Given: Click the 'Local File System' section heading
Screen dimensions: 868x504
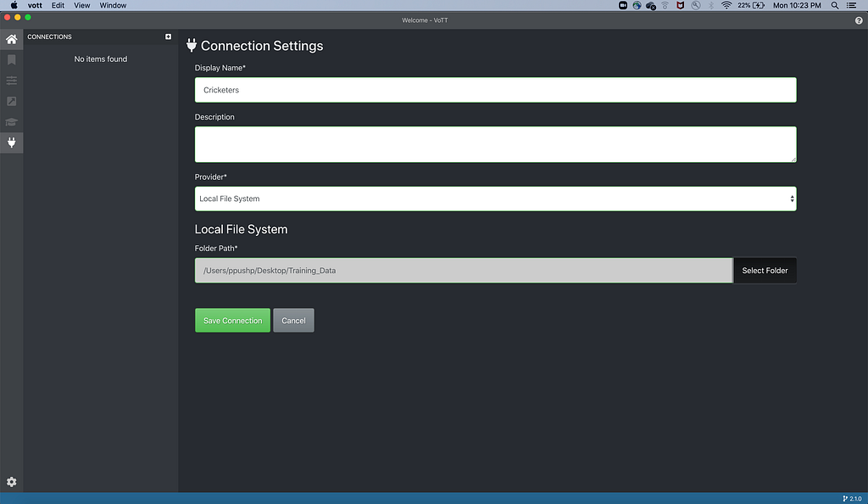Looking at the screenshot, I should 241,229.
